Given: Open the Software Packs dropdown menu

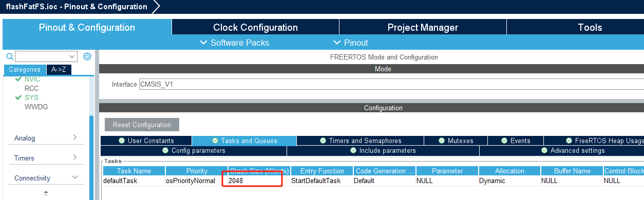Looking at the screenshot, I should 235,43.
